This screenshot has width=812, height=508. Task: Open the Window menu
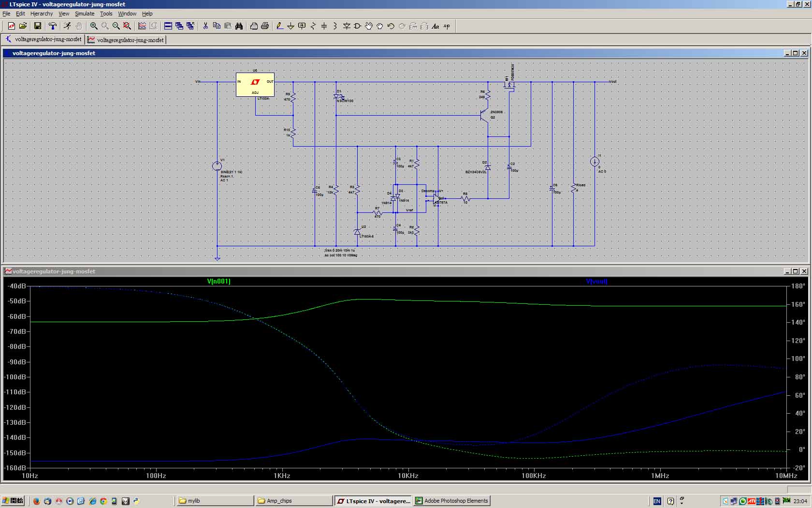click(127, 14)
